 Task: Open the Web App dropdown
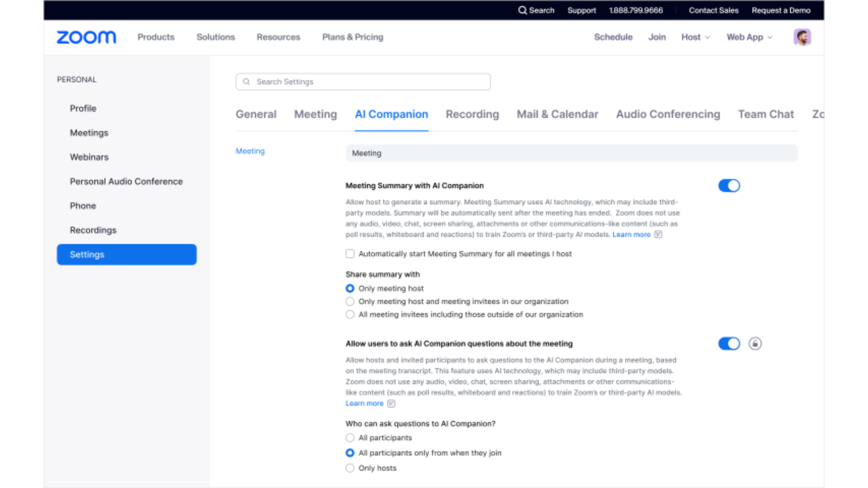tap(749, 37)
